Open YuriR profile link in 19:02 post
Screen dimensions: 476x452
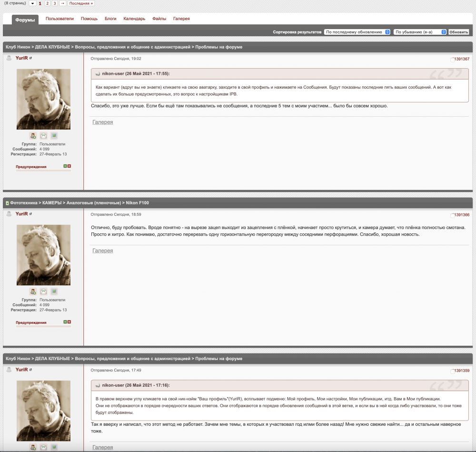click(x=21, y=58)
